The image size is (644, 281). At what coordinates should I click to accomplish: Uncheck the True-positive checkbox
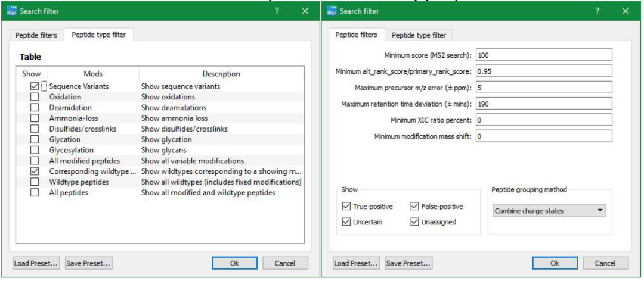(346, 207)
